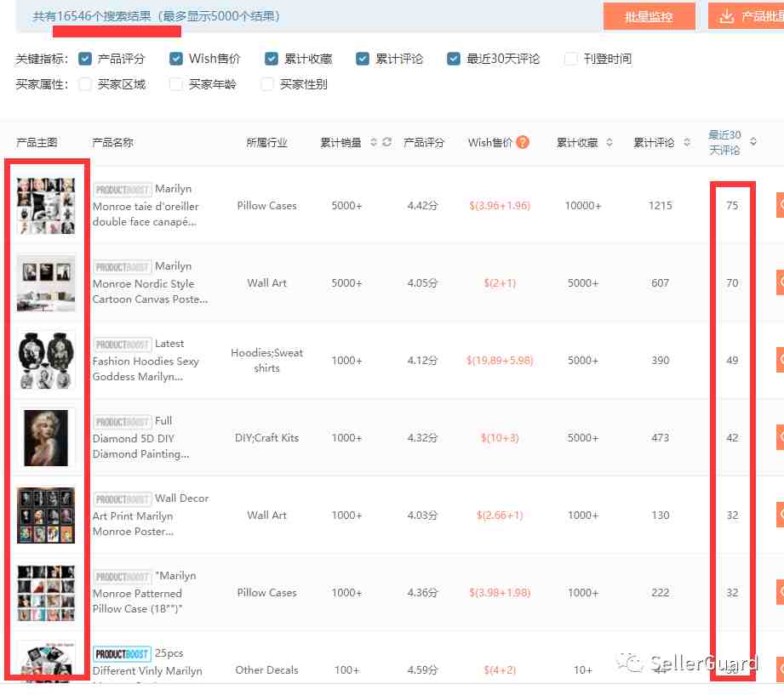Click ProductBoost badge on Nordic Style row
Image resolution: width=784 pixels, height=695 pixels.
(x=122, y=267)
